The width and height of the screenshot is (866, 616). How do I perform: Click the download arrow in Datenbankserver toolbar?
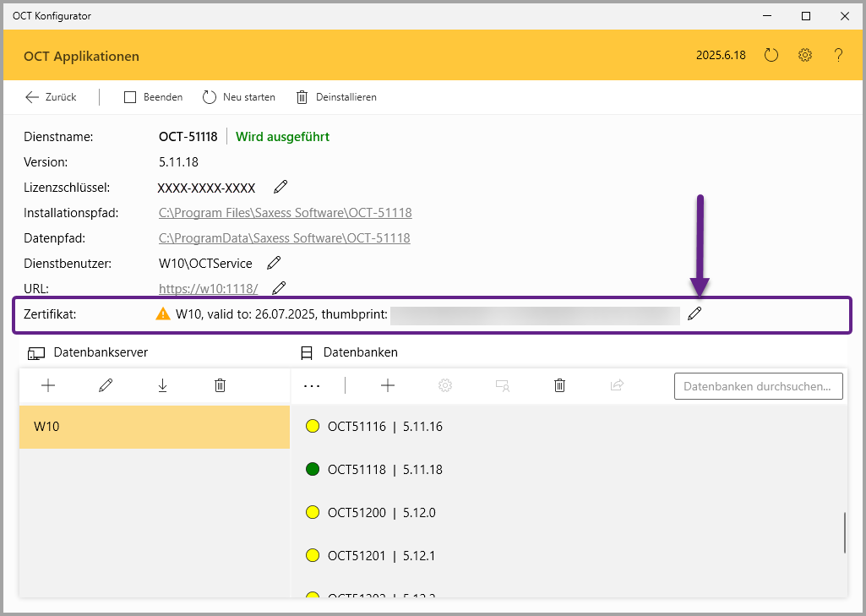click(x=162, y=385)
